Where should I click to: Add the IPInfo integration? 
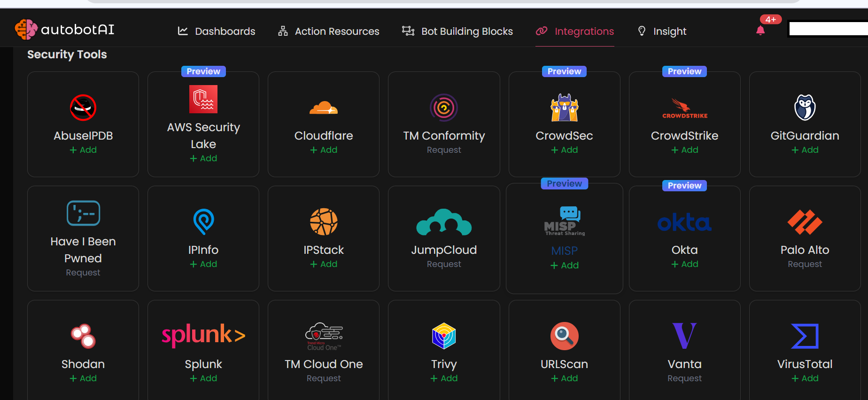click(x=203, y=264)
